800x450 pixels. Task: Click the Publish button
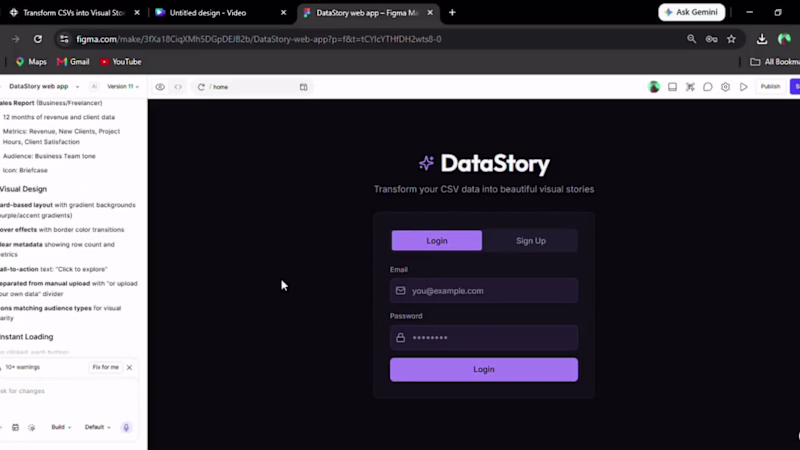pos(770,87)
